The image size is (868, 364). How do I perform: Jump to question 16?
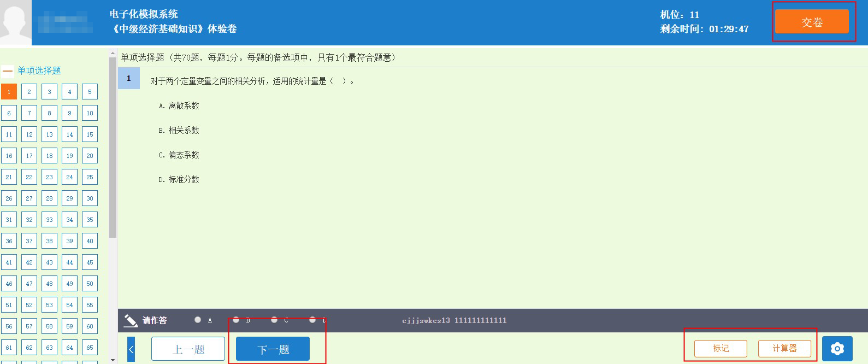9,156
